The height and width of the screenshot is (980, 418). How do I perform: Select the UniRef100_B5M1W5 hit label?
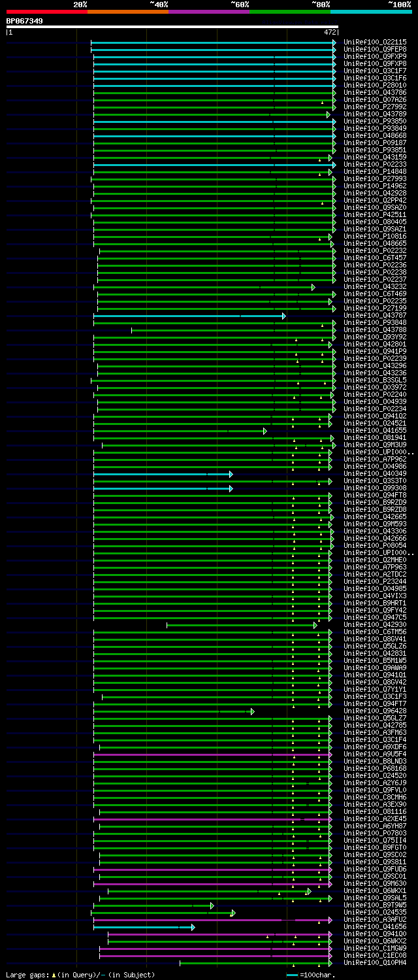pos(375,660)
